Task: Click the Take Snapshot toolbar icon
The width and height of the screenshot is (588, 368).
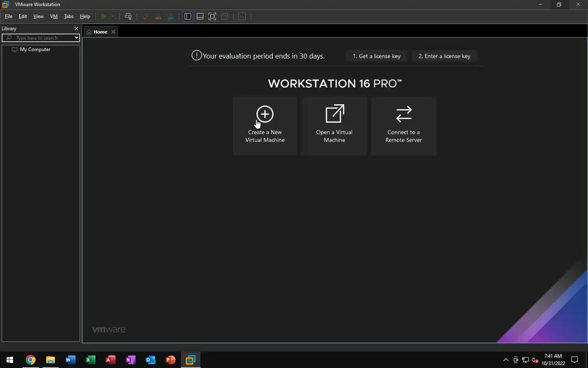Action: point(145,16)
